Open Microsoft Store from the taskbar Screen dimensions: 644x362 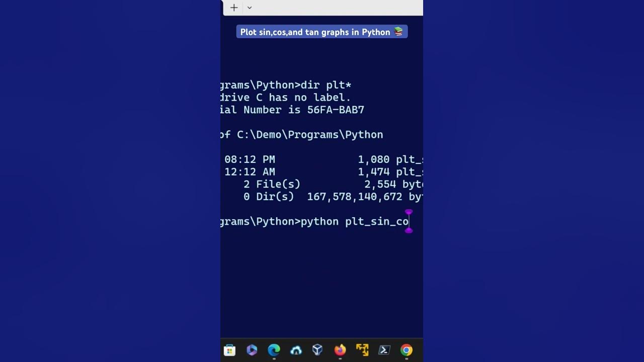point(229,350)
